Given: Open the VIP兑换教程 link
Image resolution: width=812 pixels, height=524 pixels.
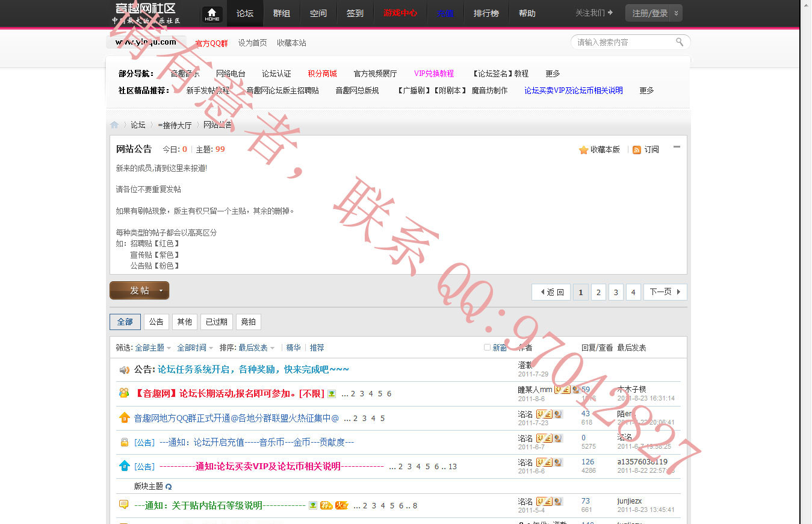Looking at the screenshot, I should point(434,73).
